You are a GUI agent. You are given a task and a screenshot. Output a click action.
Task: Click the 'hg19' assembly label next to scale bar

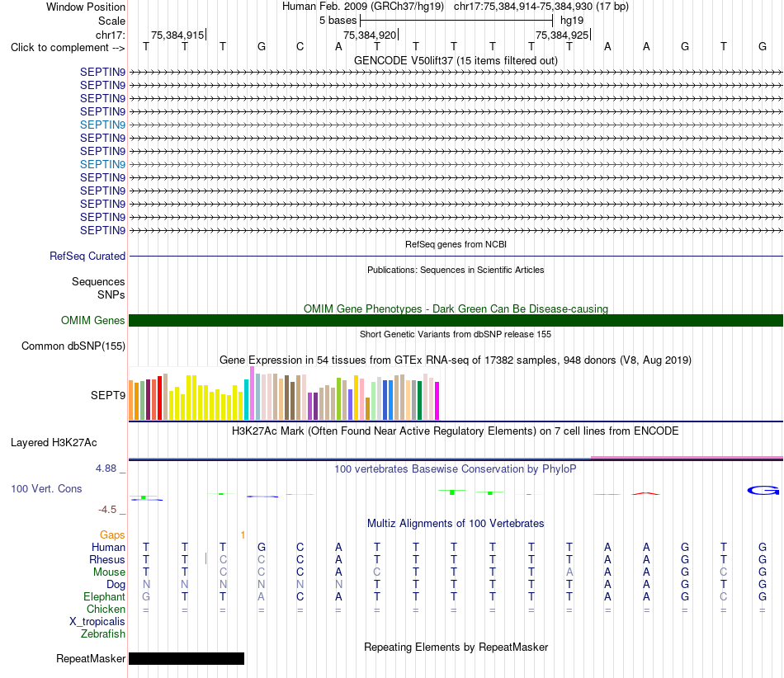coord(572,21)
